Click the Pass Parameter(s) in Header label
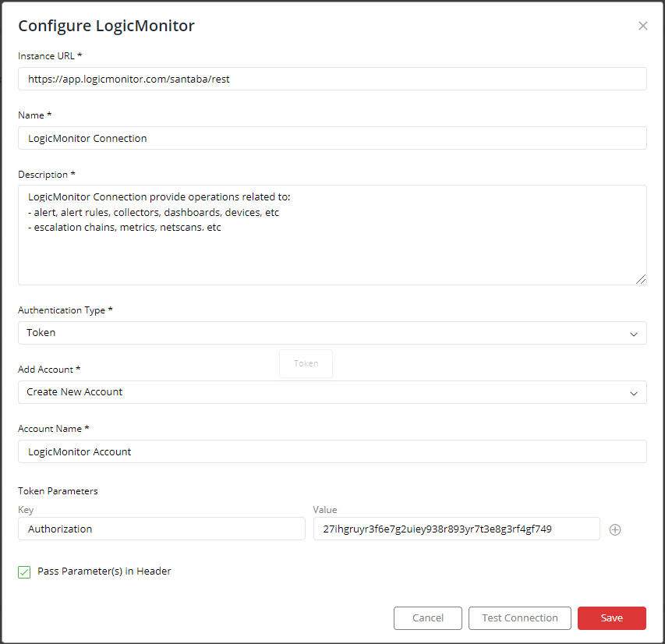This screenshot has height=644, width=665. (104, 571)
